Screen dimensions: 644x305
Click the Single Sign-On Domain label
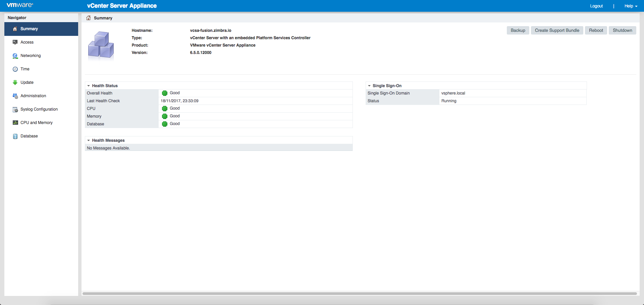click(x=388, y=93)
